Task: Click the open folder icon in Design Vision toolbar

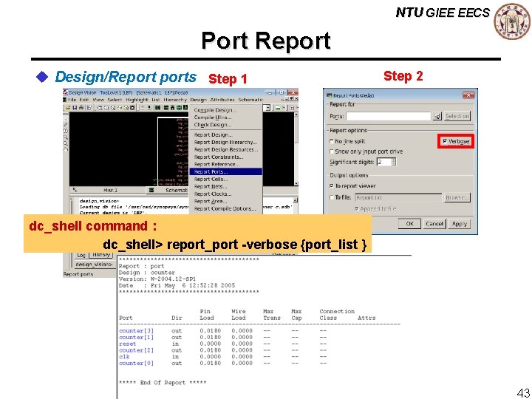Action: point(68,108)
